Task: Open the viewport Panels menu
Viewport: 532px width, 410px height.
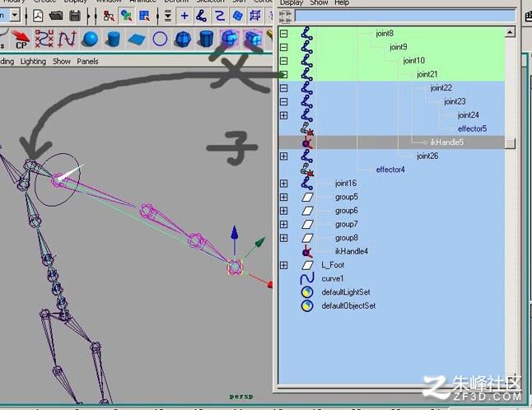Action: tap(87, 62)
